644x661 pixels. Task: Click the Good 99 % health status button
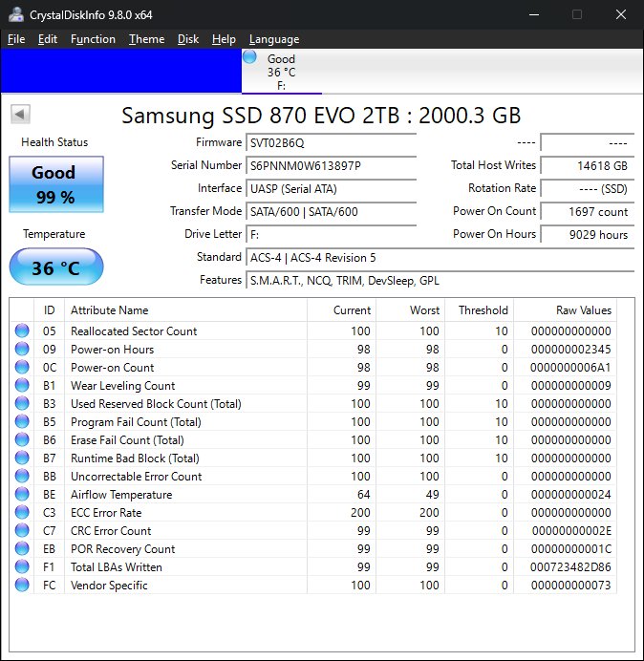56,184
